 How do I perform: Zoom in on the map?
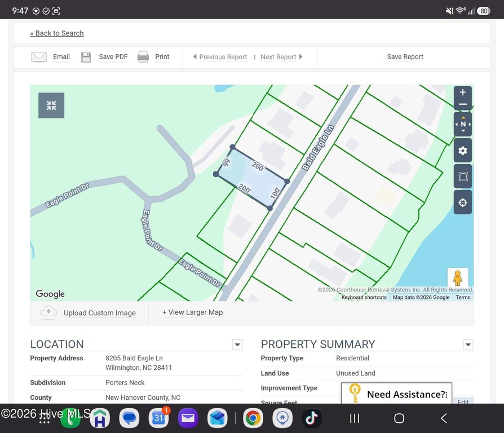(x=462, y=92)
